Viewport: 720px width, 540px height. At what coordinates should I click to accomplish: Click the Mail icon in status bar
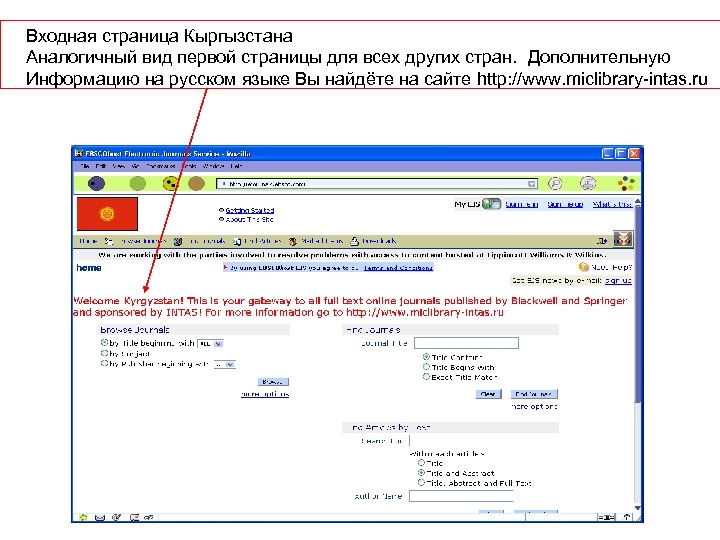tap(100, 518)
